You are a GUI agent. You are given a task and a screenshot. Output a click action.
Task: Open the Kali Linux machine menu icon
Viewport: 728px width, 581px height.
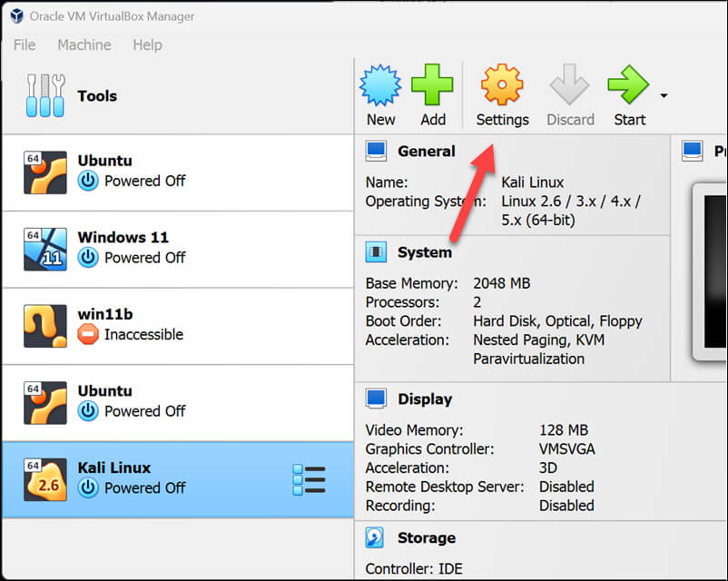[x=309, y=479]
